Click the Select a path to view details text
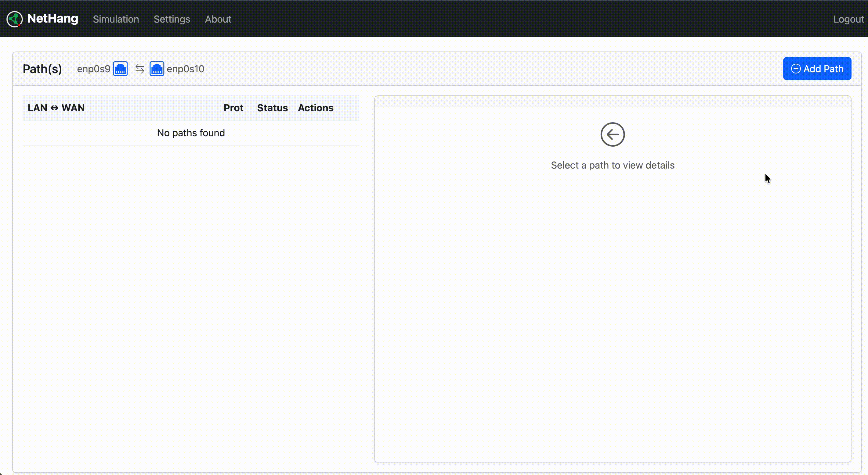 pos(612,165)
